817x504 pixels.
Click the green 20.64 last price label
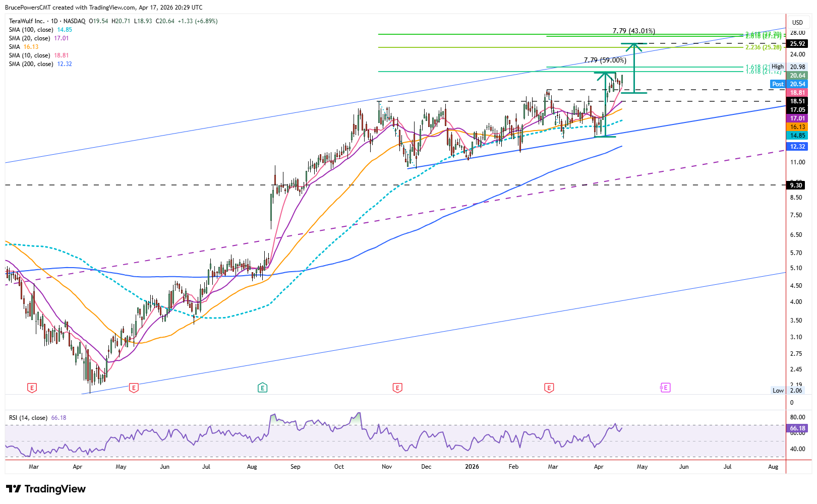pyautogui.click(x=797, y=76)
